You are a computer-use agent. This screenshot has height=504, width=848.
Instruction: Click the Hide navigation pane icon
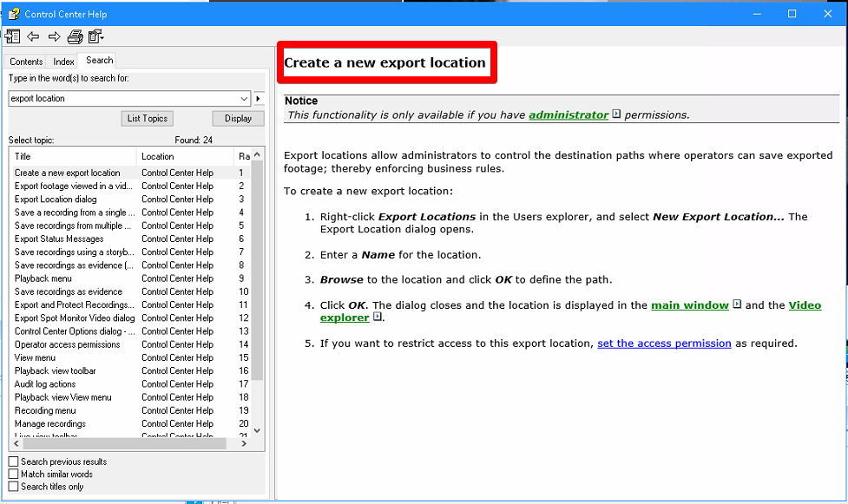coord(12,36)
